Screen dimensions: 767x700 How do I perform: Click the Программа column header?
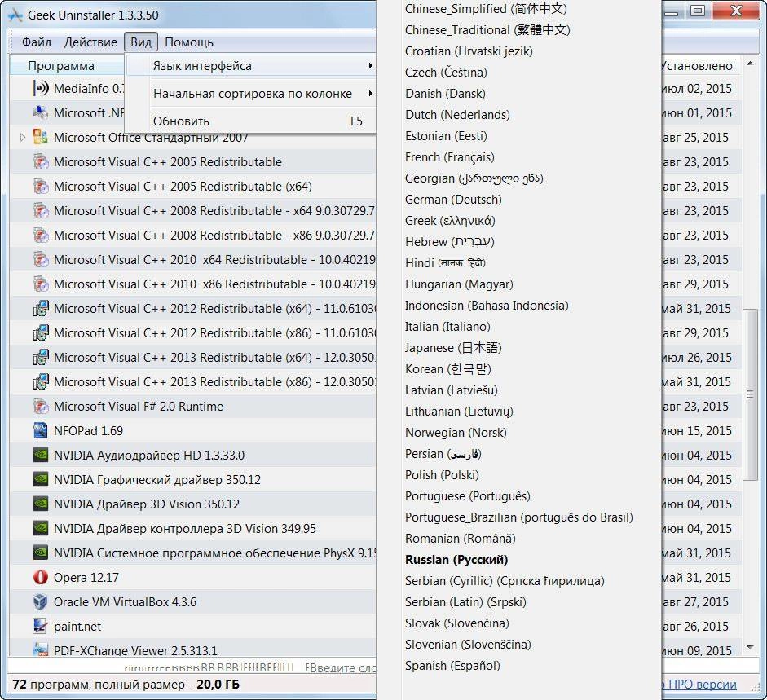coord(67,65)
